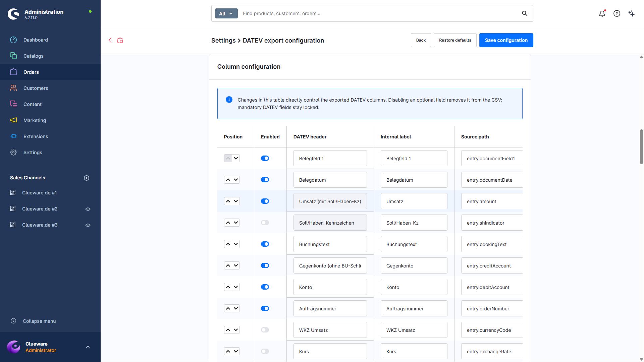Click the Extensions plug icon

click(x=13, y=136)
